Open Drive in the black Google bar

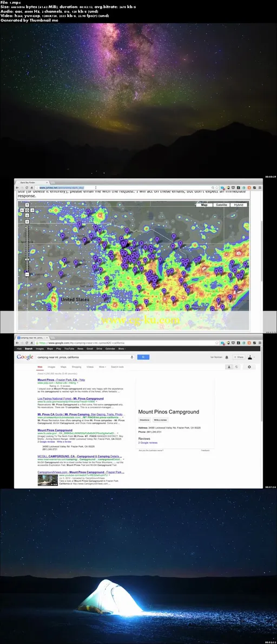point(99,348)
